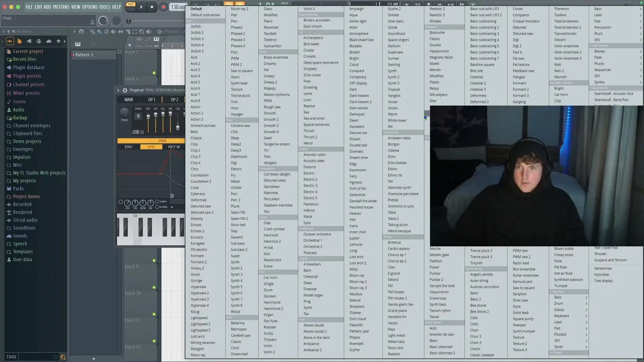Screen dimensions: 644x362
Task: Expand the Synths preset submenu
Action: click(x=617, y=82)
